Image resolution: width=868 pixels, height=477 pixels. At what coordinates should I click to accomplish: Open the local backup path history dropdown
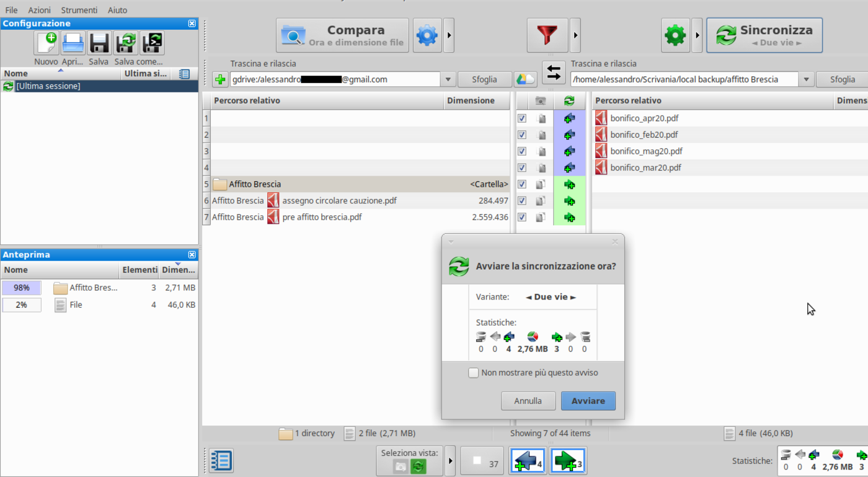point(806,79)
